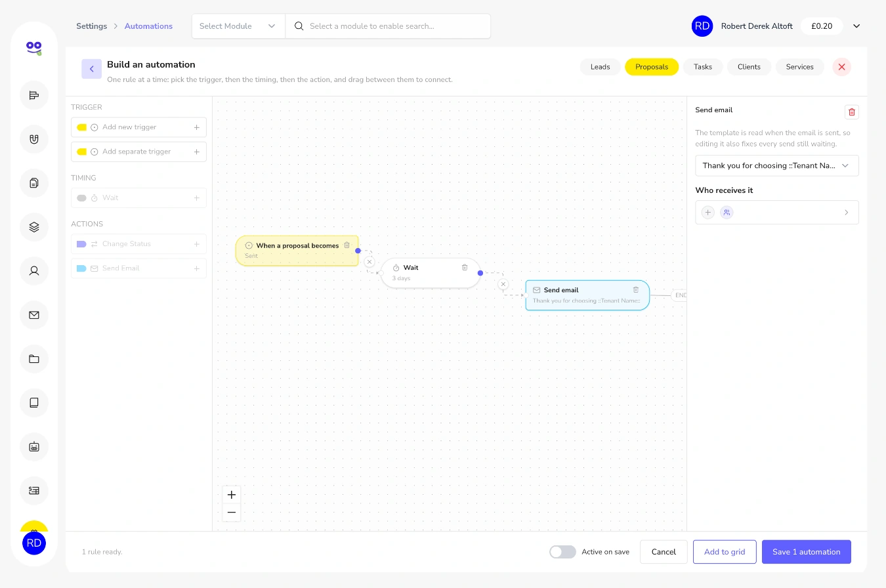Open the copied documents icon in sidebar
The image size is (886, 588).
pyautogui.click(x=34, y=183)
